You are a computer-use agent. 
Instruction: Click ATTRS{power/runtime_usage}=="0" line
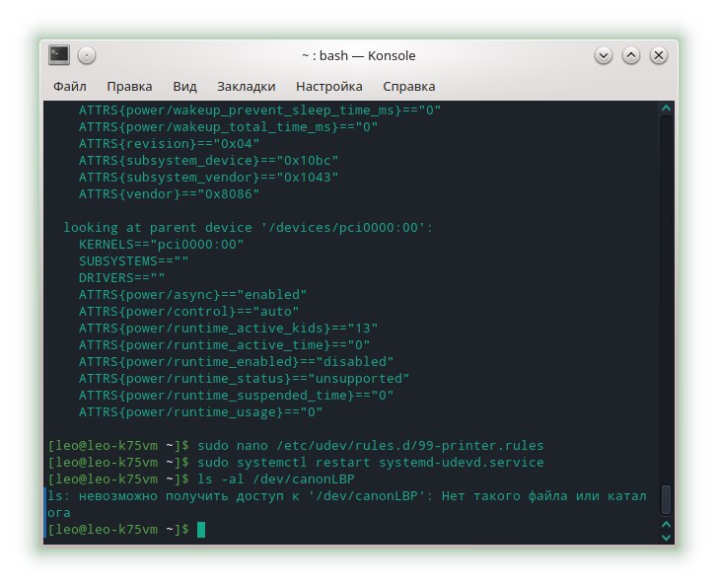click(200, 412)
